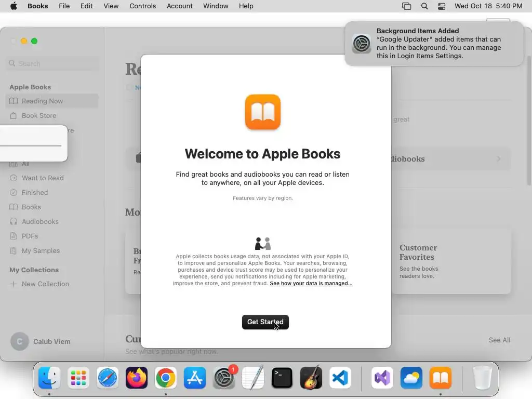Screen dimensions: 532x399
Task: Open Visual Studio Code from the Dock
Action: pos(340,378)
